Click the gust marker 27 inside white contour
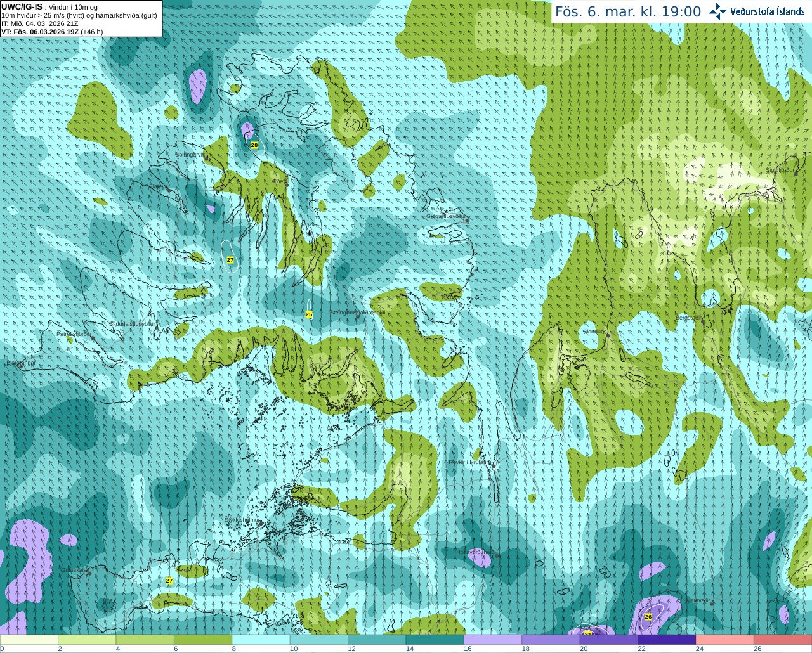 click(x=230, y=260)
